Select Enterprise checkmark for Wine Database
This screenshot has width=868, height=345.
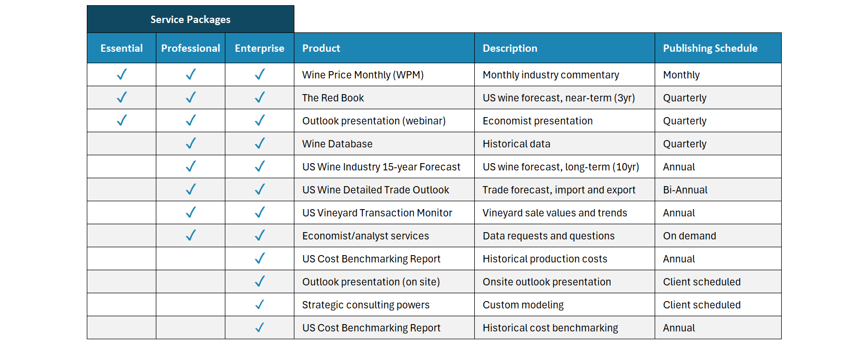[x=260, y=144]
